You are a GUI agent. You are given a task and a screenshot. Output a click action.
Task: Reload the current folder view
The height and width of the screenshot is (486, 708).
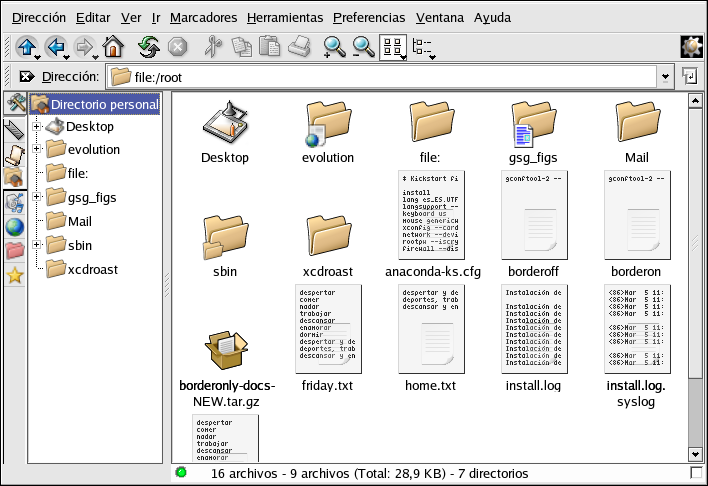click(148, 46)
